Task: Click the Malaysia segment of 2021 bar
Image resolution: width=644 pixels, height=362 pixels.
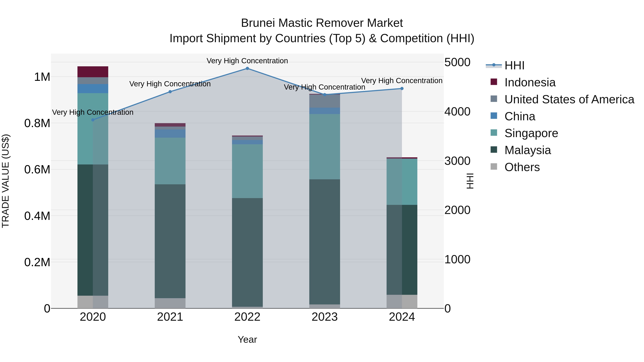Action: point(170,241)
